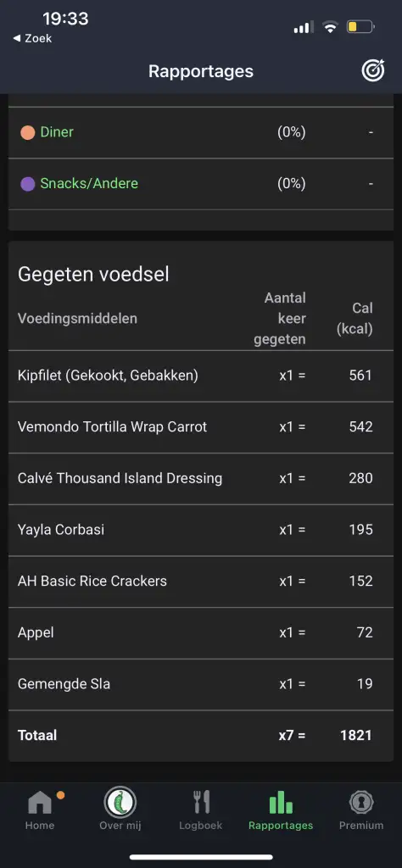Open the Over mij avocado profile icon
The image size is (402, 868).
(x=120, y=802)
